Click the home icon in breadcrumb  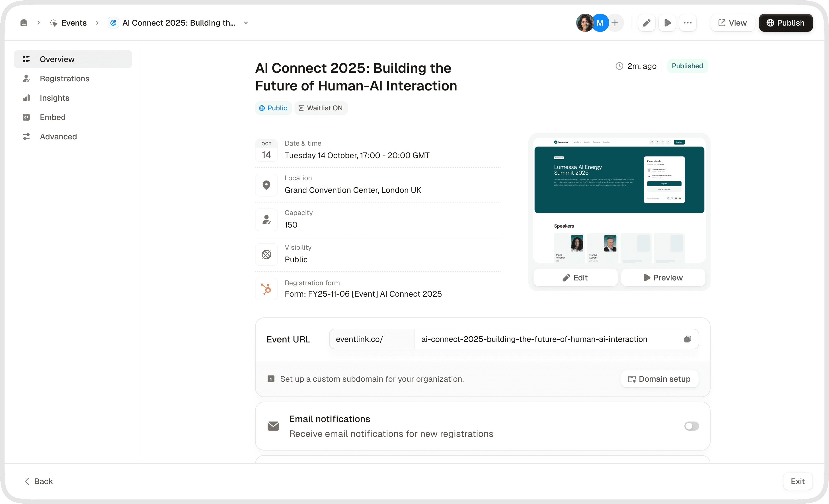[24, 23]
